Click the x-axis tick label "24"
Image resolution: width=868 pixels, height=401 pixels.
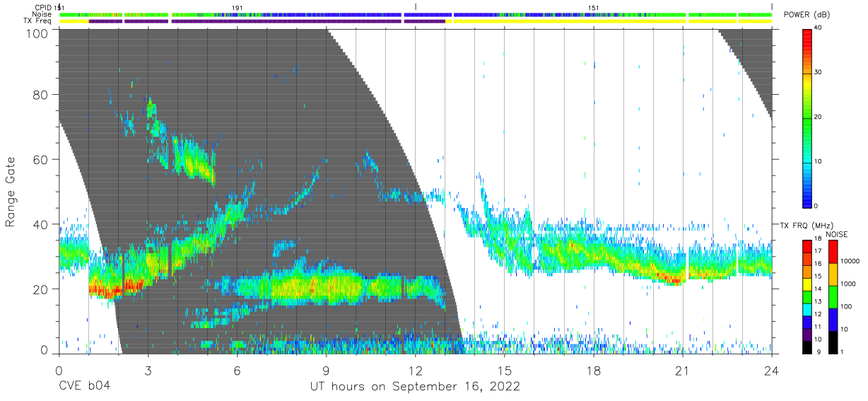click(x=771, y=371)
